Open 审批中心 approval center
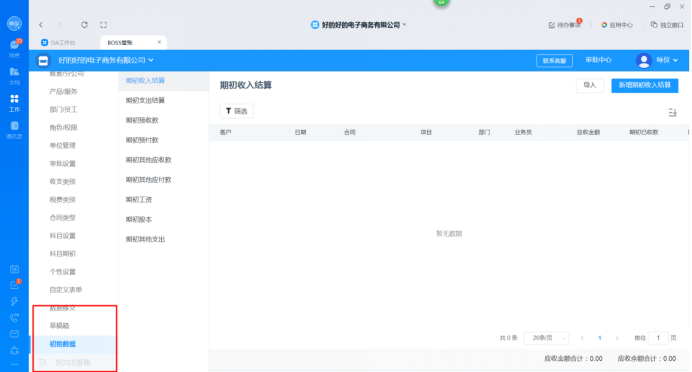This screenshot has height=372, width=692. pos(598,60)
